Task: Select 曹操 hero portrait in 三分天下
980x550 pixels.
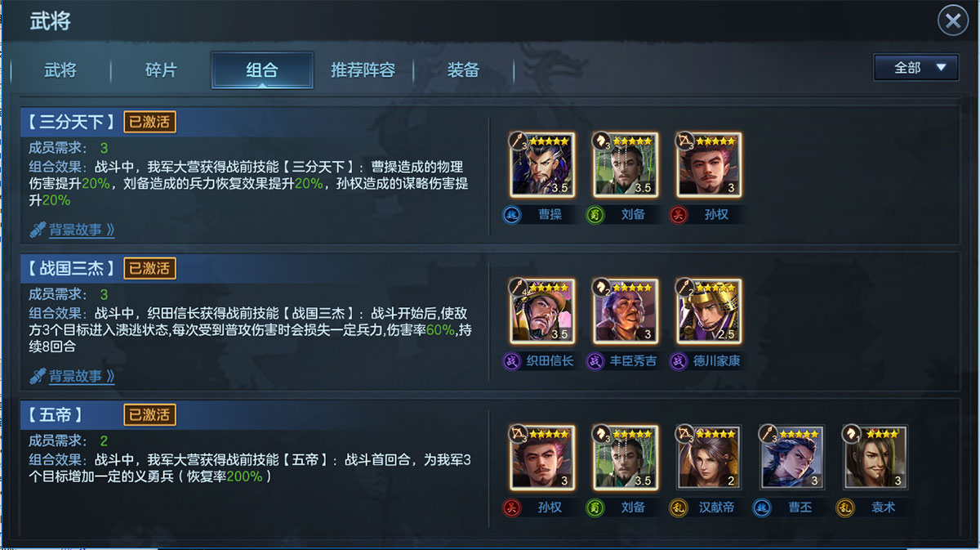Action: (x=543, y=164)
